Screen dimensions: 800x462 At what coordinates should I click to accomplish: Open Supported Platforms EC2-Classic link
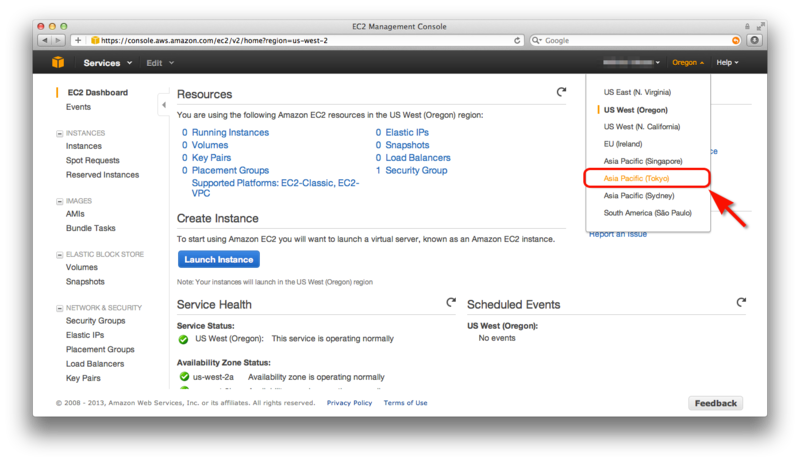tap(276, 188)
